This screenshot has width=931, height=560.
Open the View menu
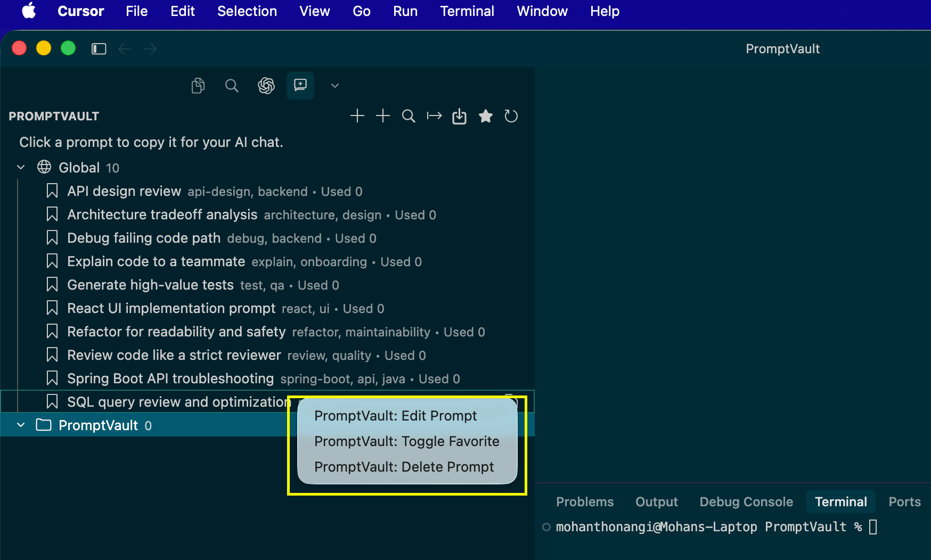[x=315, y=11]
